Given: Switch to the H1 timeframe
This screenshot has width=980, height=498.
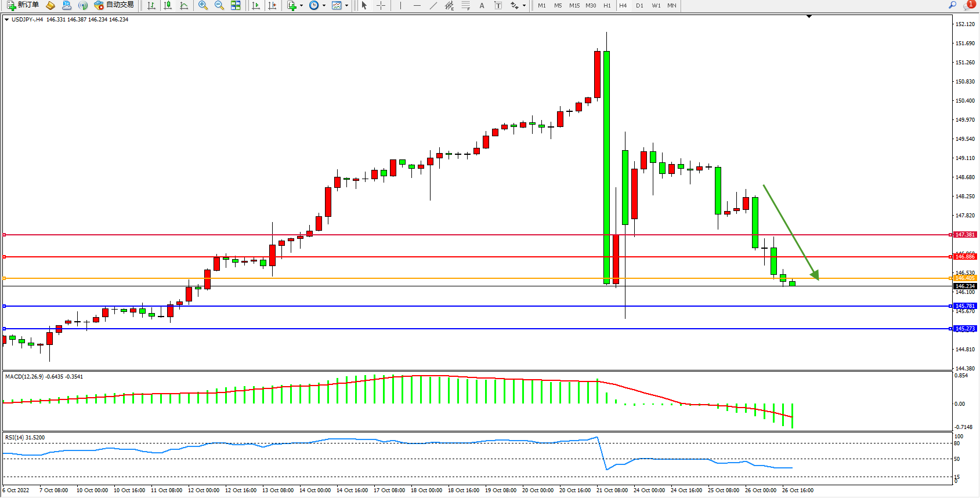Looking at the screenshot, I should pos(607,5).
